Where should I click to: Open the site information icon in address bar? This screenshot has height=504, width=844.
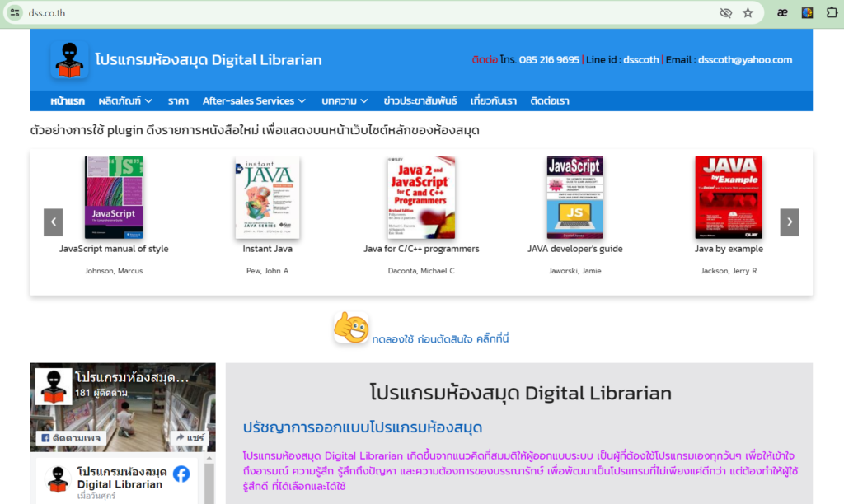coord(15,12)
